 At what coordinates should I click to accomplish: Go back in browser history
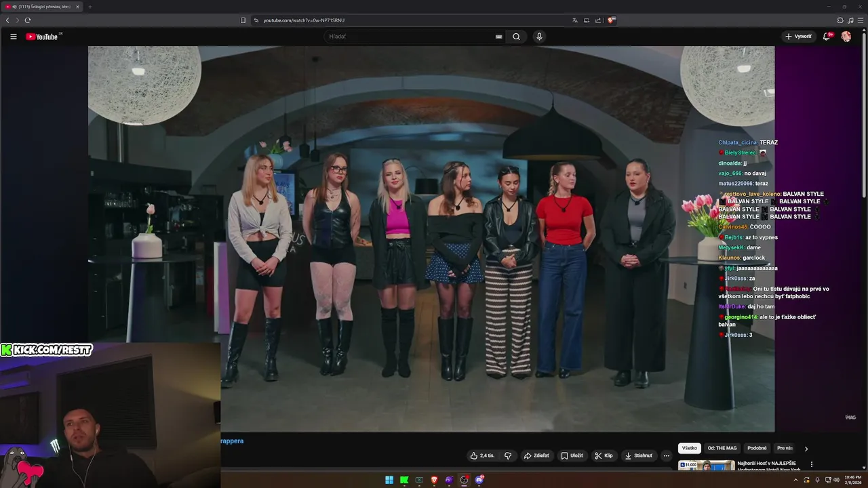7,20
